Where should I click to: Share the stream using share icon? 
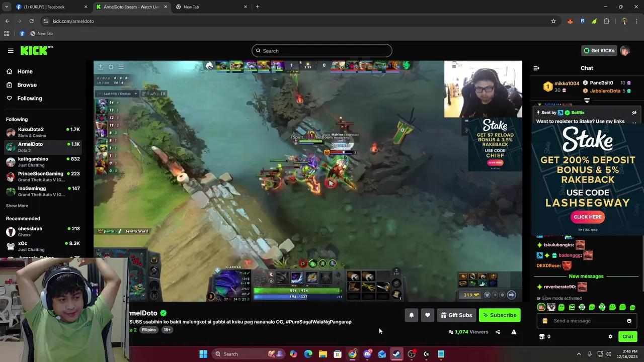pos(498,332)
